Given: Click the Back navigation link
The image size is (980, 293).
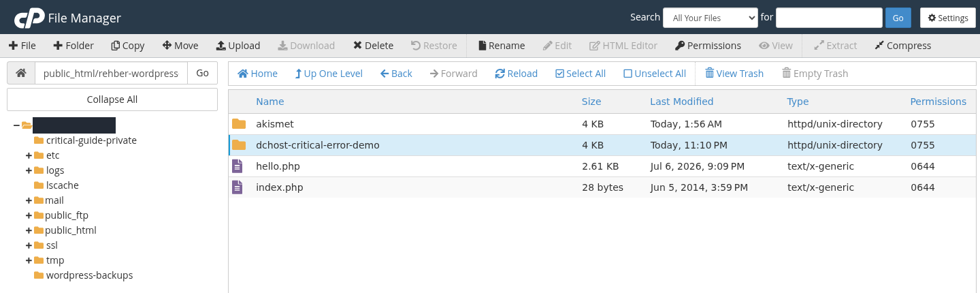Looking at the screenshot, I should tap(396, 74).
